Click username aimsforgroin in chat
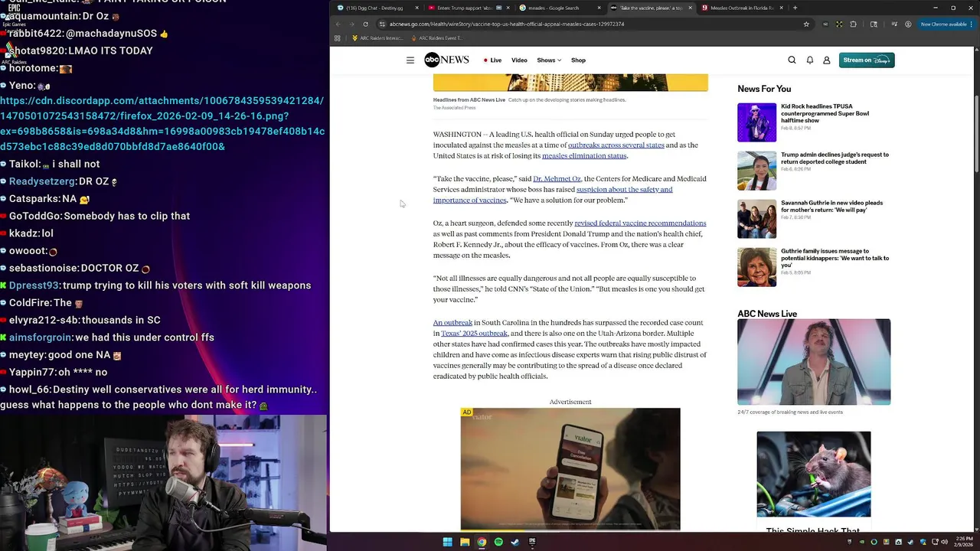 pos(41,337)
